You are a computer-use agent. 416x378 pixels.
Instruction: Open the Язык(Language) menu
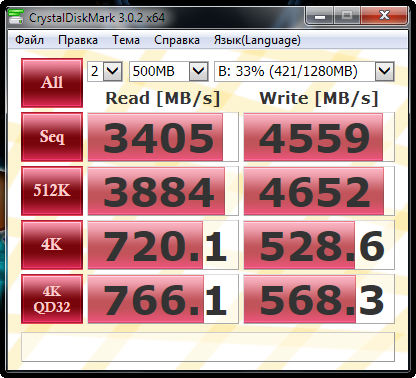click(x=257, y=40)
